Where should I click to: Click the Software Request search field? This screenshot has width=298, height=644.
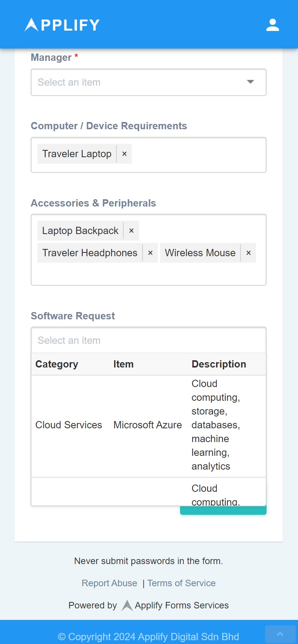click(148, 340)
